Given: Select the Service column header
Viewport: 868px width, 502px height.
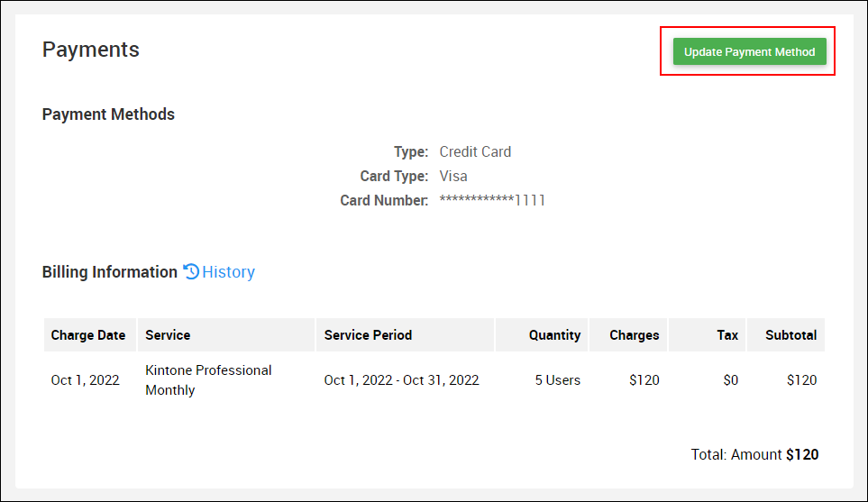Looking at the screenshot, I should point(168,335).
